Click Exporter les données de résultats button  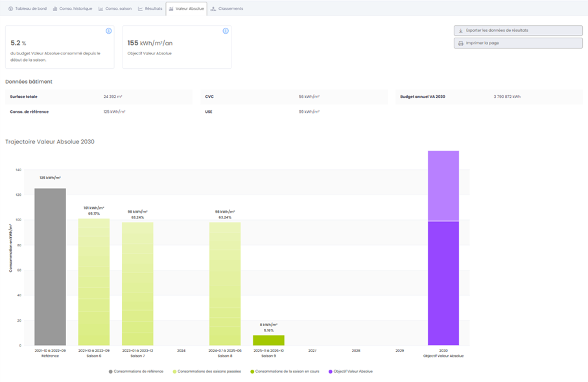click(x=518, y=30)
